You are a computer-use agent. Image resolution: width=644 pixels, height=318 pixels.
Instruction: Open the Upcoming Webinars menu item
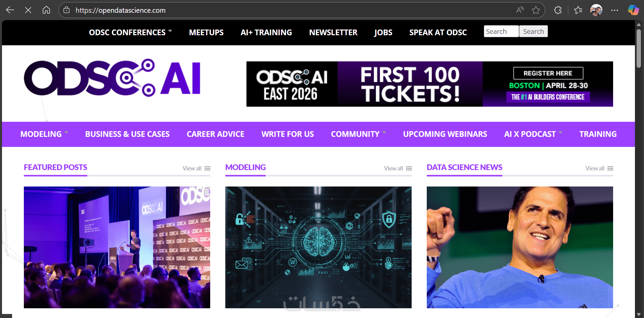(x=445, y=134)
